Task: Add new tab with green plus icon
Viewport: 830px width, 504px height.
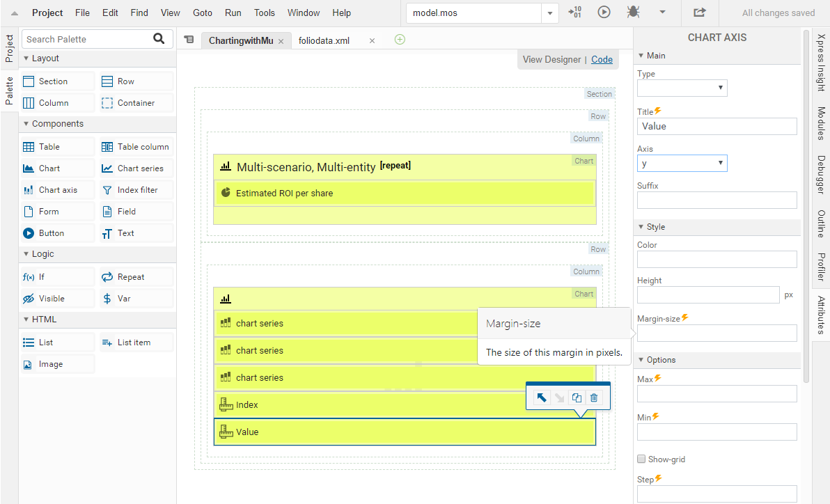Action: click(400, 40)
